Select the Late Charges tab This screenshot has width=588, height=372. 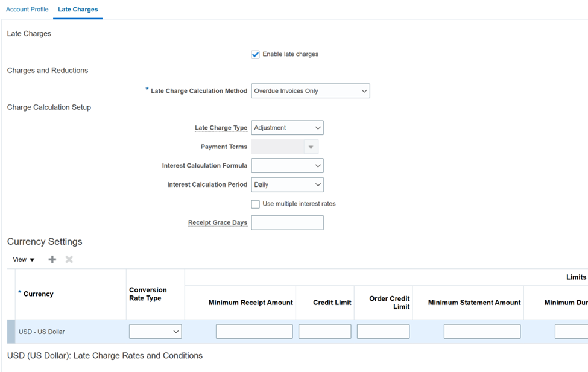point(78,10)
